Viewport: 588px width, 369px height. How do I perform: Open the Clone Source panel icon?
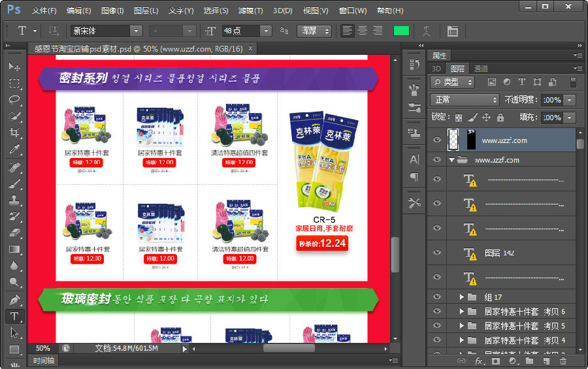414,133
